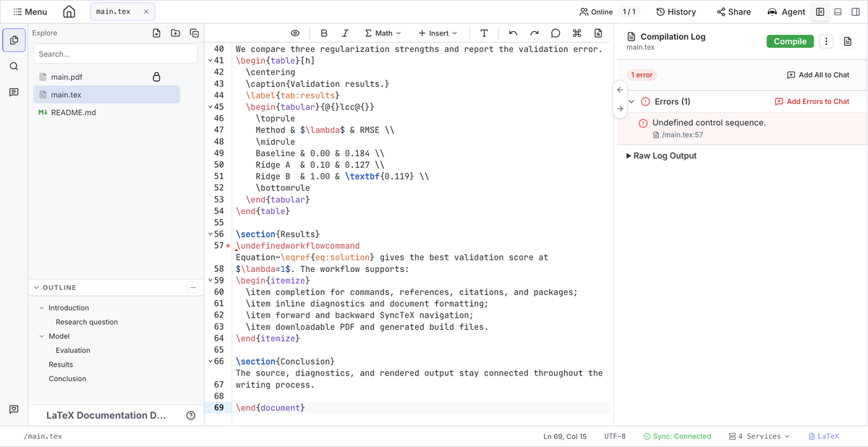Go to Evaluation in outline
This screenshot has width=868, height=447.
pos(73,350)
